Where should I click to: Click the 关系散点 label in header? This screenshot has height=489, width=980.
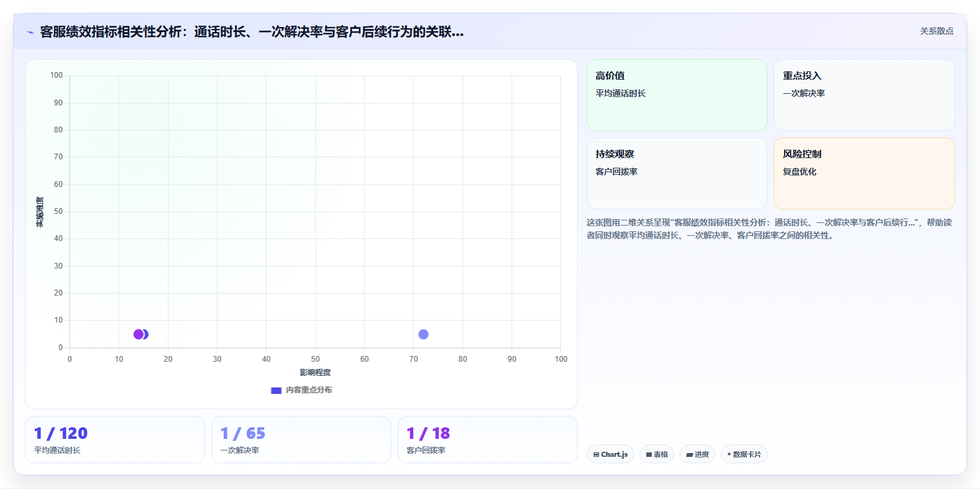936,31
